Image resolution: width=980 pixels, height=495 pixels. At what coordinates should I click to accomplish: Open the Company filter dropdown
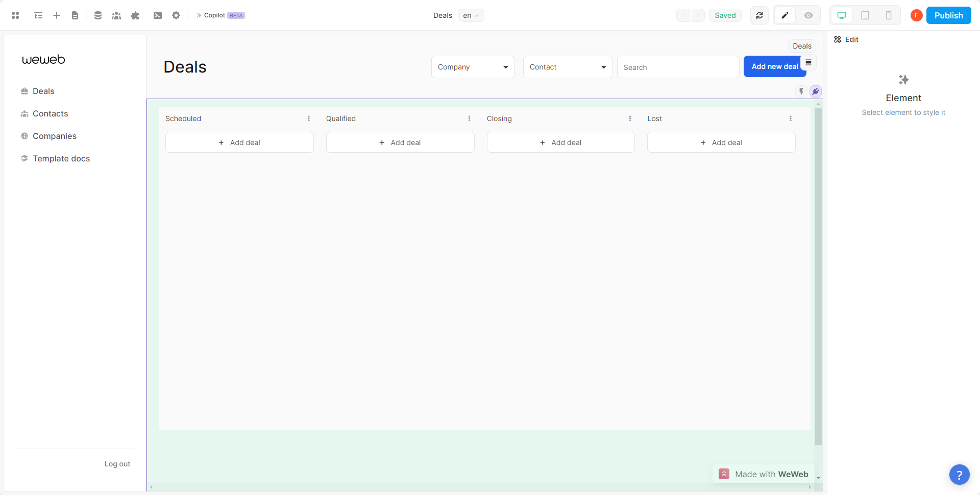[472, 67]
